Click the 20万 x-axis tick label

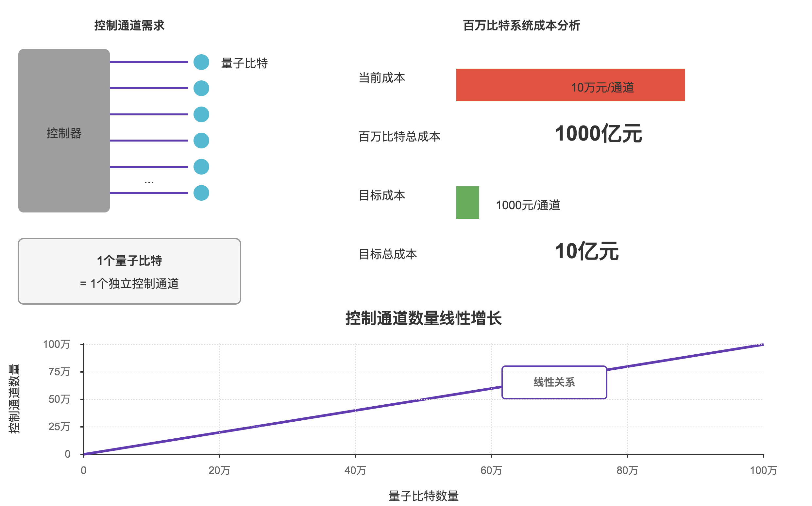pos(219,470)
